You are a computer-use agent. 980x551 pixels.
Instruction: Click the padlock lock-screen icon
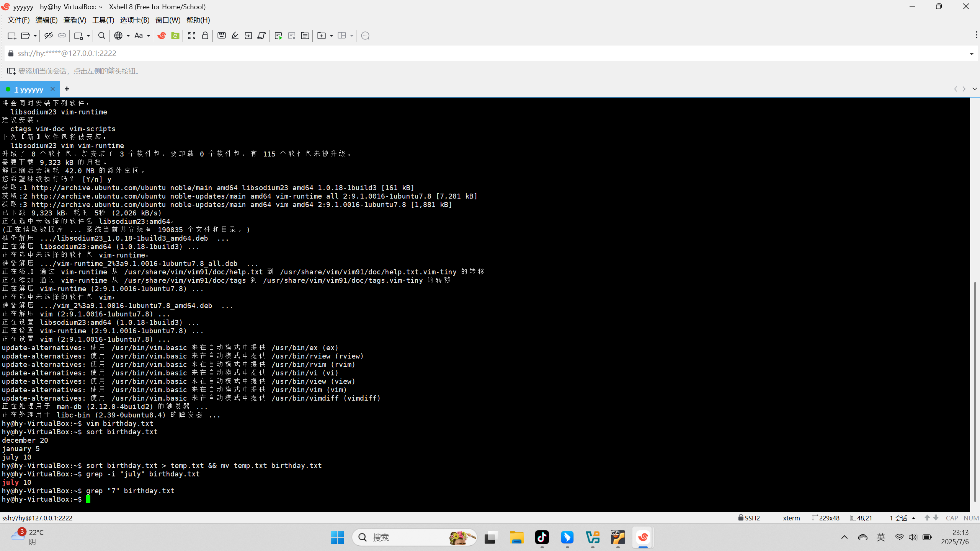tap(205, 36)
